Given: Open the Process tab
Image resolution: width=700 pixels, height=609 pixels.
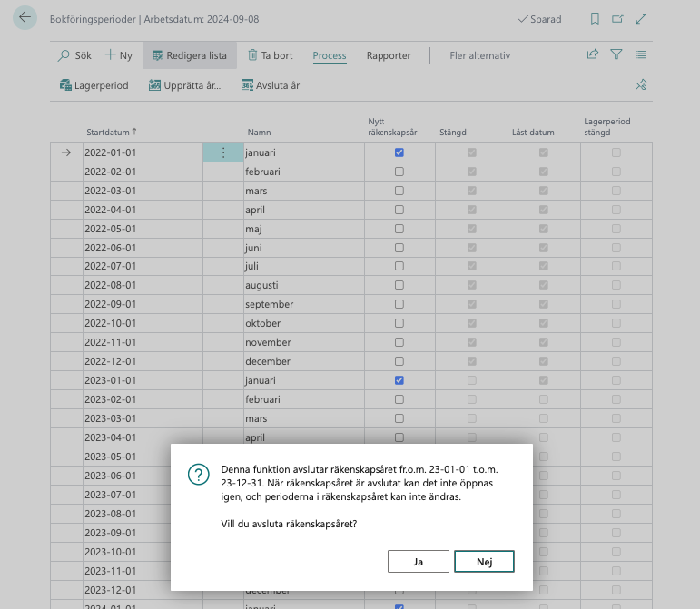Looking at the screenshot, I should pyautogui.click(x=330, y=55).
